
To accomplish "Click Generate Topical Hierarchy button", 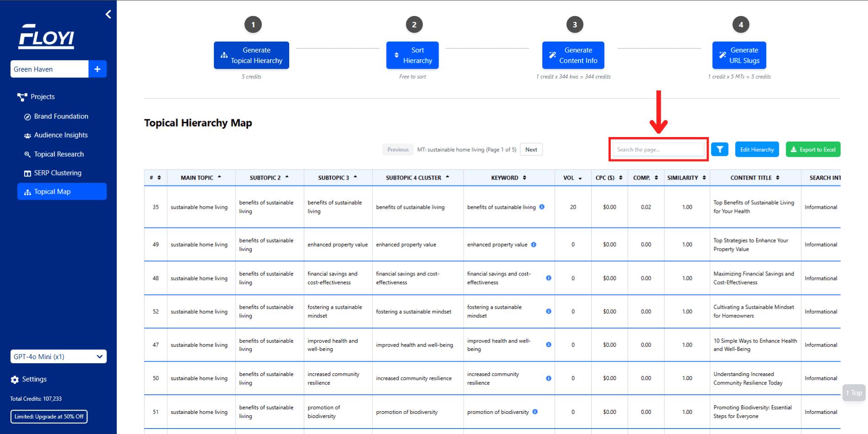I will 251,55.
